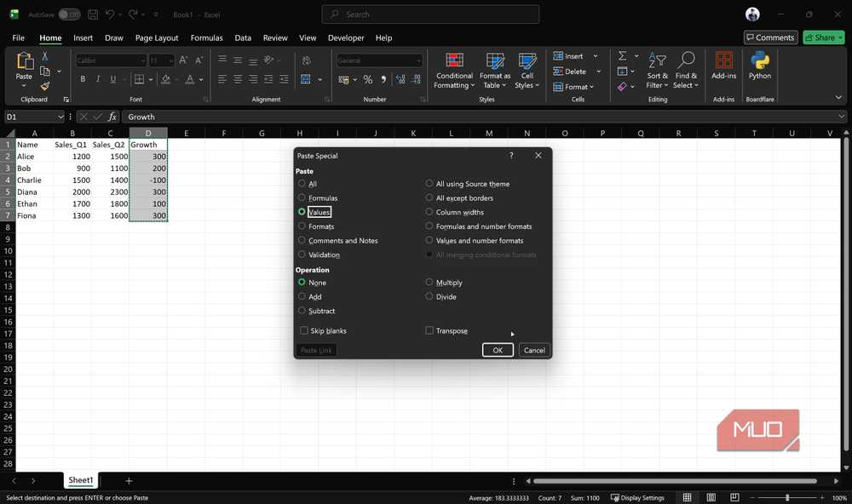Viewport: 852px width, 504px height.
Task: Click the Merge & Center icon
Action: tap(305, 79)
